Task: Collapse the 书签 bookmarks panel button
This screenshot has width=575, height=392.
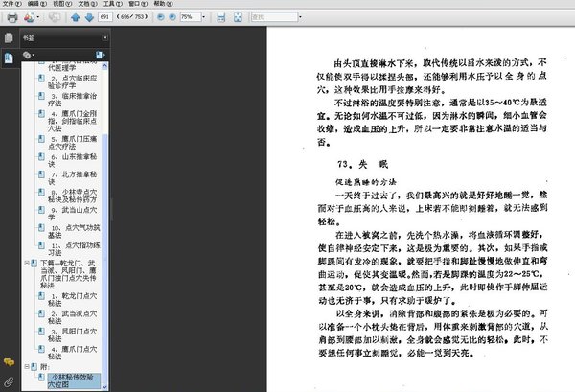Action: [x=104, y=37]
